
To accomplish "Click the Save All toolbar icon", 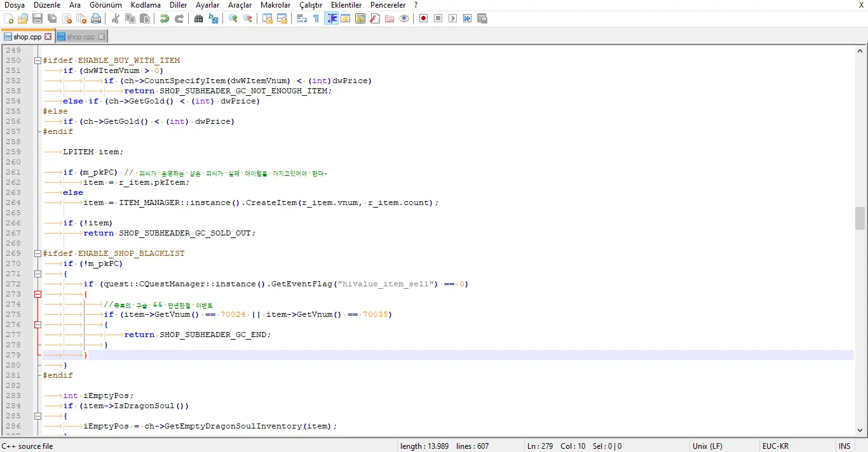I will click(52, 18).
